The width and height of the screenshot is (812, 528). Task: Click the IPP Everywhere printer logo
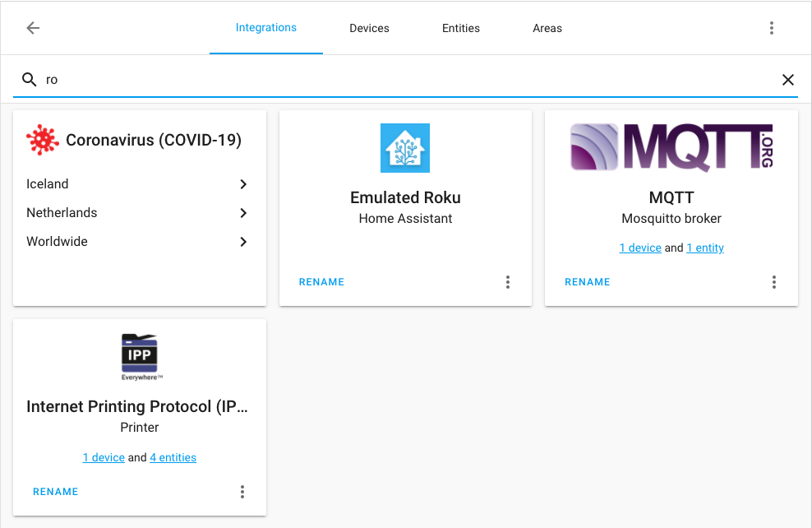(139, 355)
